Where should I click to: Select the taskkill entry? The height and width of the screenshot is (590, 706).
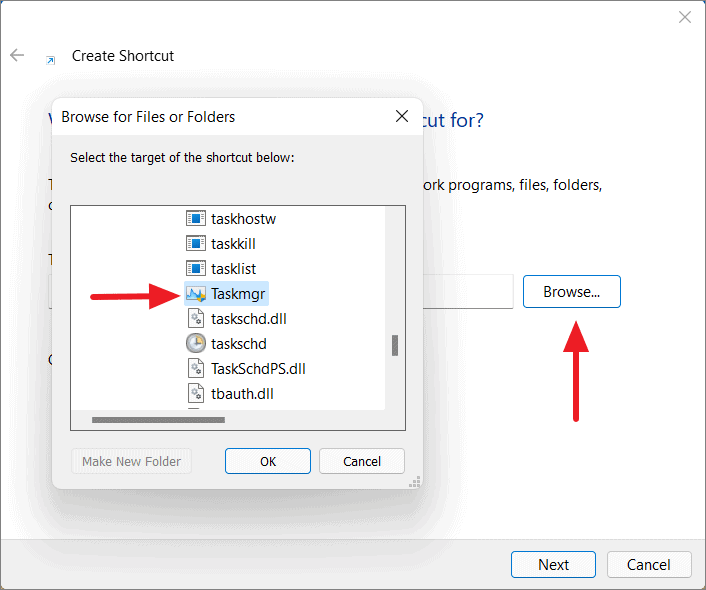(x=221, y=244)
